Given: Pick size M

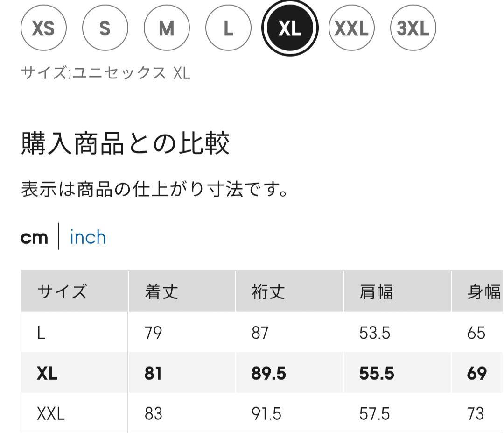Looking at the screenshot, I should [x=167, y=28].
